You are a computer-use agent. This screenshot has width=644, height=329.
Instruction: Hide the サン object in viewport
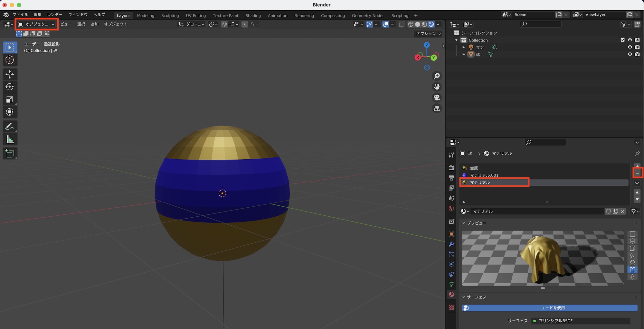(630, 47)
